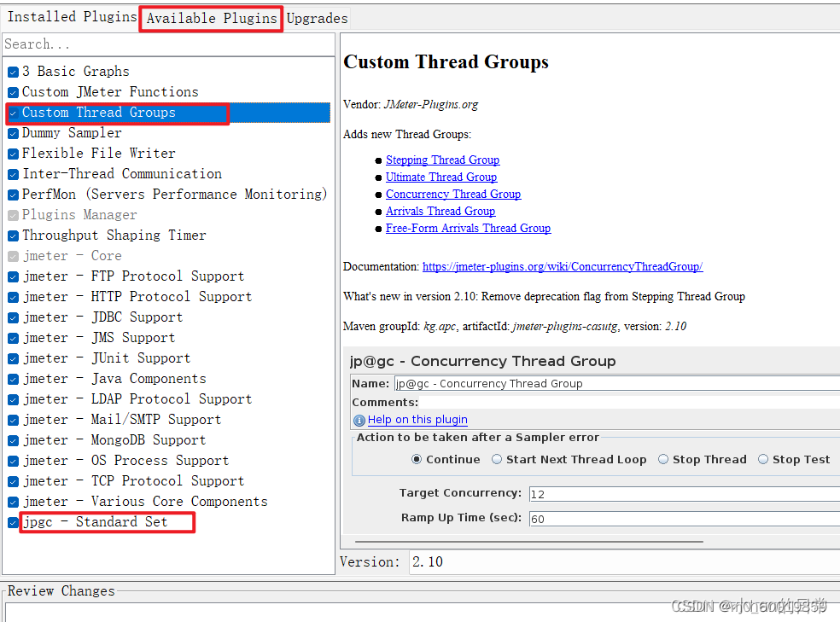Open the Available Plugins tab

click(211, 19)
